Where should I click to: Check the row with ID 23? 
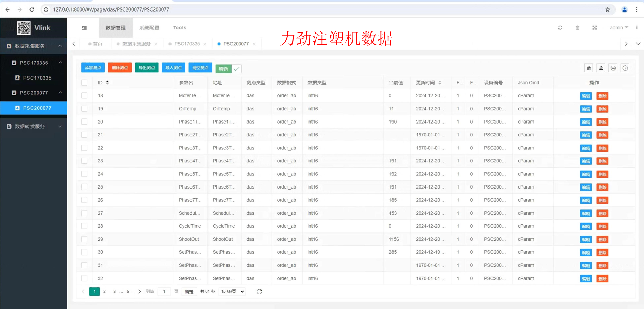tap(84, 161)
